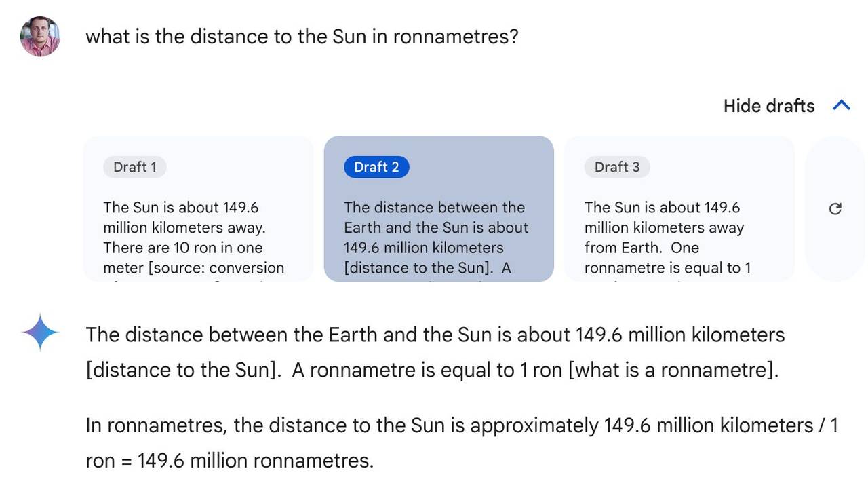Click the user profile avatar photo

pyautogui.click(x=40, y=37)
